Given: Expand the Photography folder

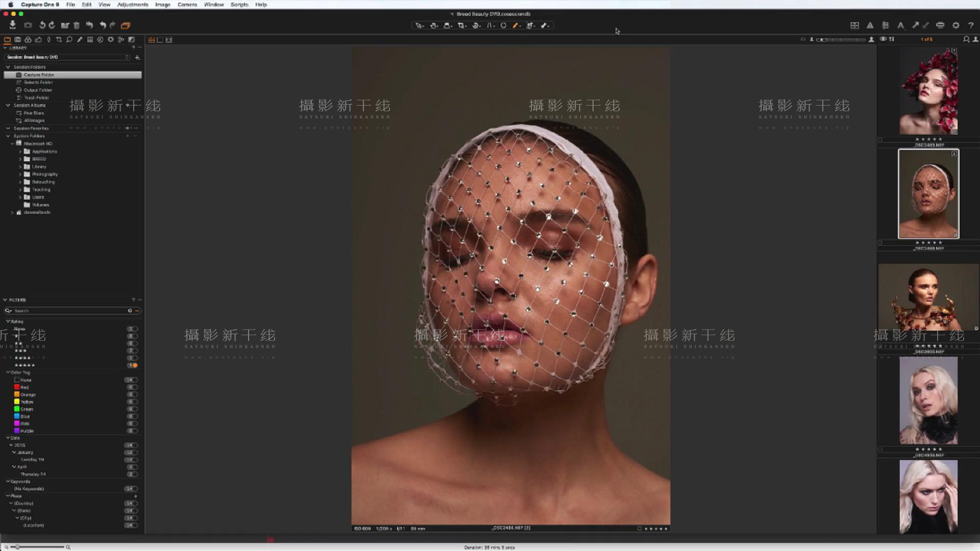Looking at the screenshot, I should pyautogui.click(x=20, y=174).
